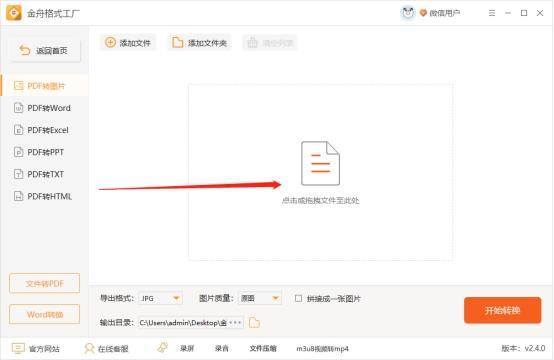Select PDF转Excel in sidebar
The height and width of the screenshot is (360, 554).
(45, 130)
